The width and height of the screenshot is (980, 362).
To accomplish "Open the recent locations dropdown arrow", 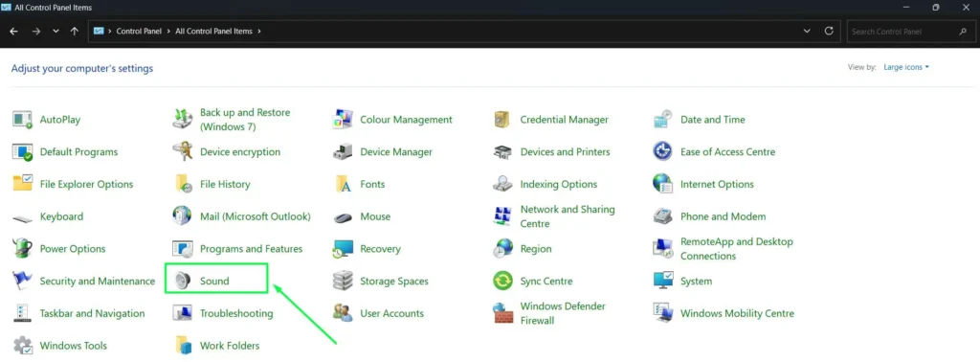I will pos(56,32).
